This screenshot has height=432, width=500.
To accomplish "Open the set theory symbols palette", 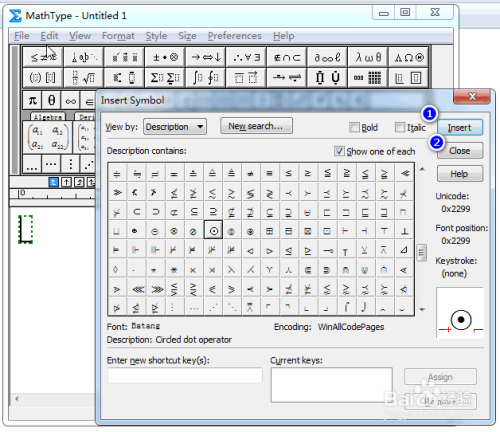I will tap(287, 57).
